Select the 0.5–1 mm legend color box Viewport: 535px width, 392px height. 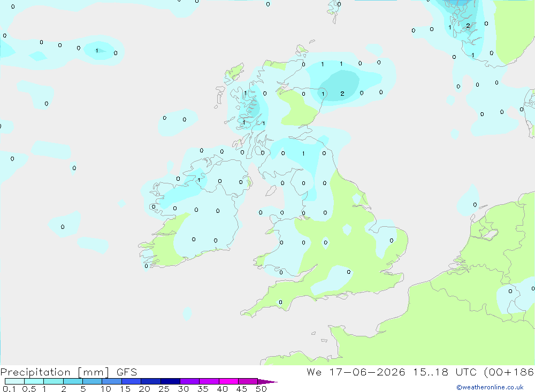[x=34, y=381]
